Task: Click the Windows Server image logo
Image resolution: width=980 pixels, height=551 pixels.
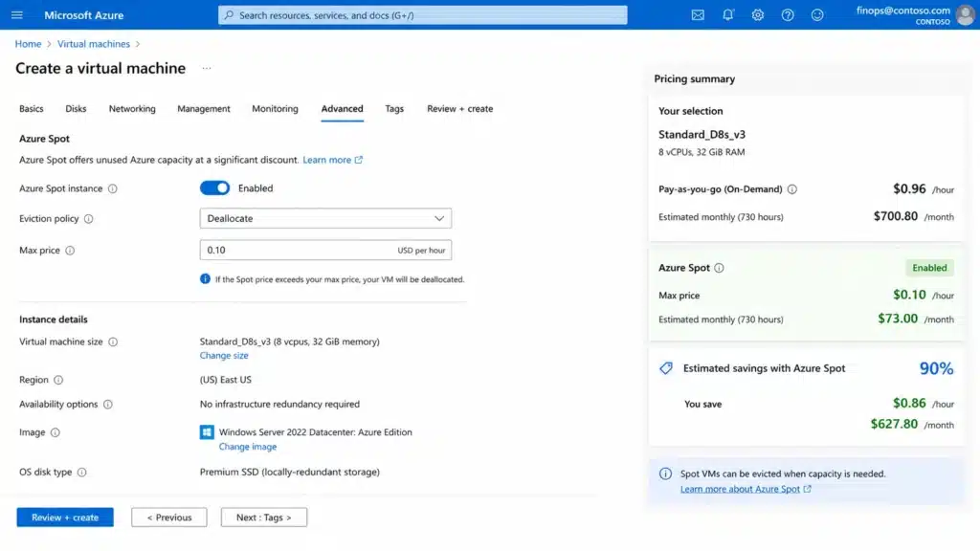Action: pos(207,432)
